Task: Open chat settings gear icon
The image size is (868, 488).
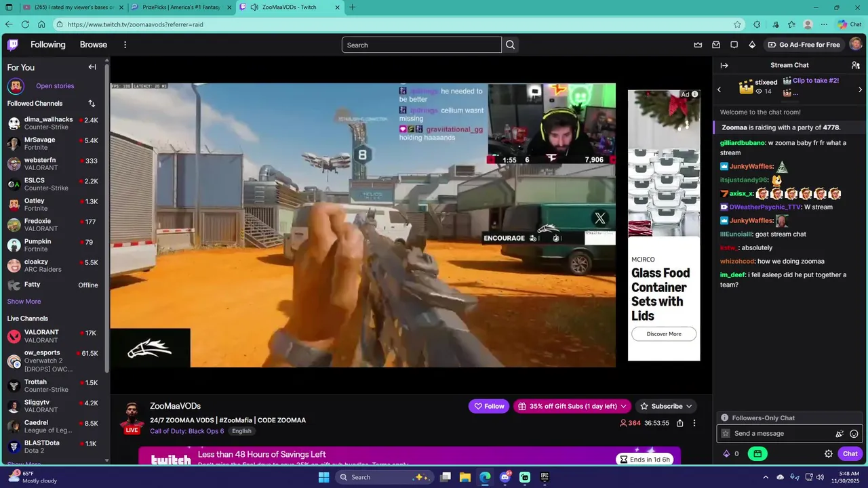Action: coord(829,454)
